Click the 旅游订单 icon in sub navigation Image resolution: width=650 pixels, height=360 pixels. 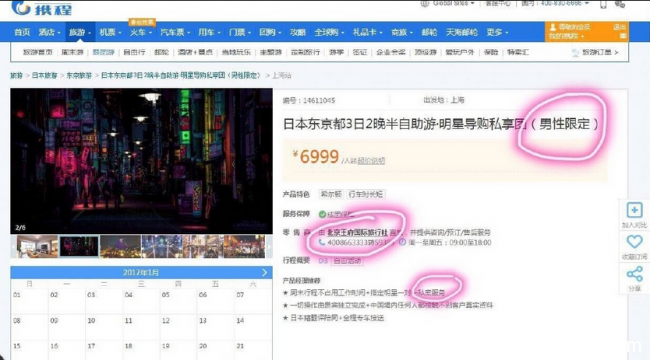pos(575,53)
